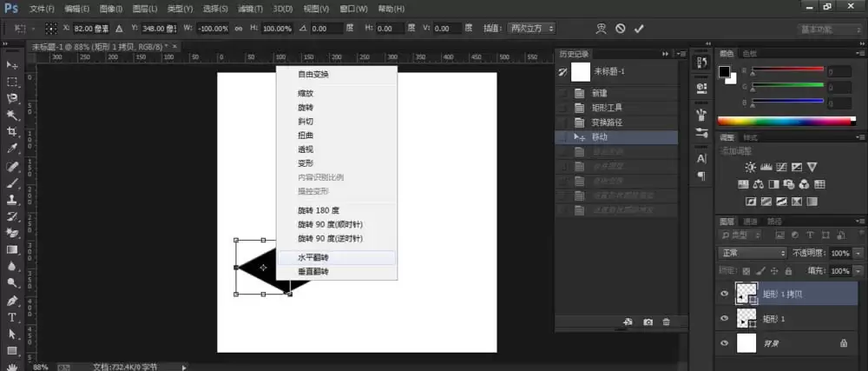Select the Brush tool
Image resolution: width=868 pixels, height=371 pixels.
(12, 182)
